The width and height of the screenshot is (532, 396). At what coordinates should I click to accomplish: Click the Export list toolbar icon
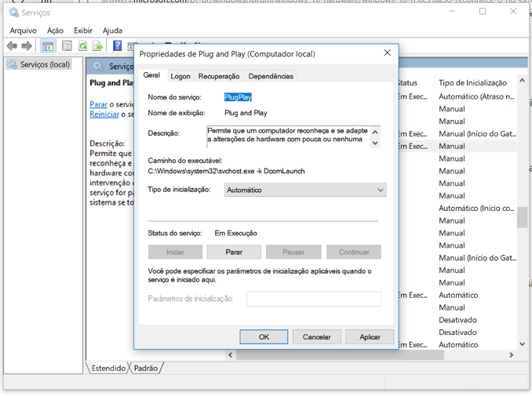(x=98, y=45)
